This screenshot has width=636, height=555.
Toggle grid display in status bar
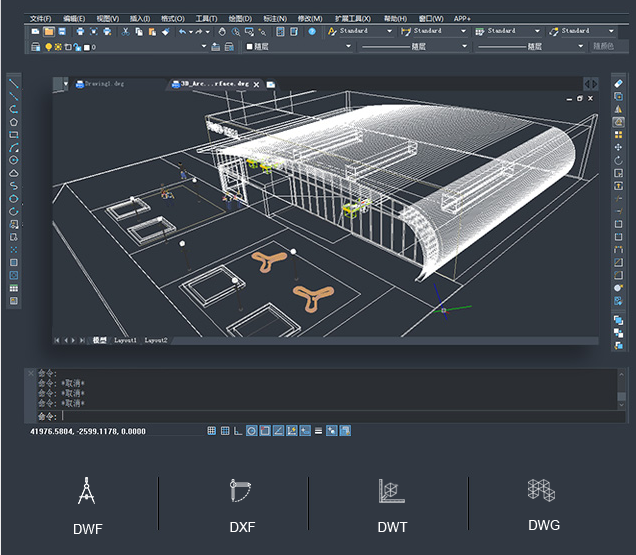tap(225, 431)
